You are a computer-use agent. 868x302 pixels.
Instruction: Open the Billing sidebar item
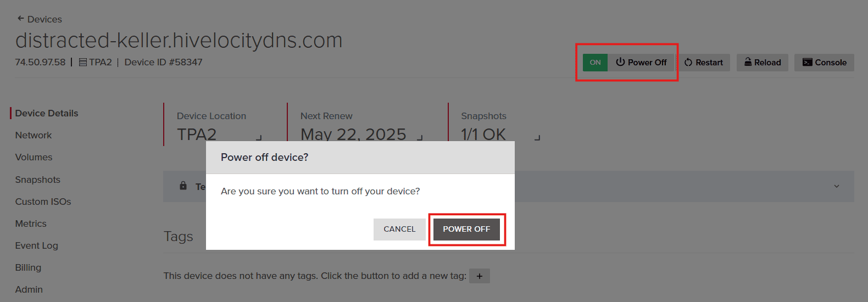click(29, 267)
